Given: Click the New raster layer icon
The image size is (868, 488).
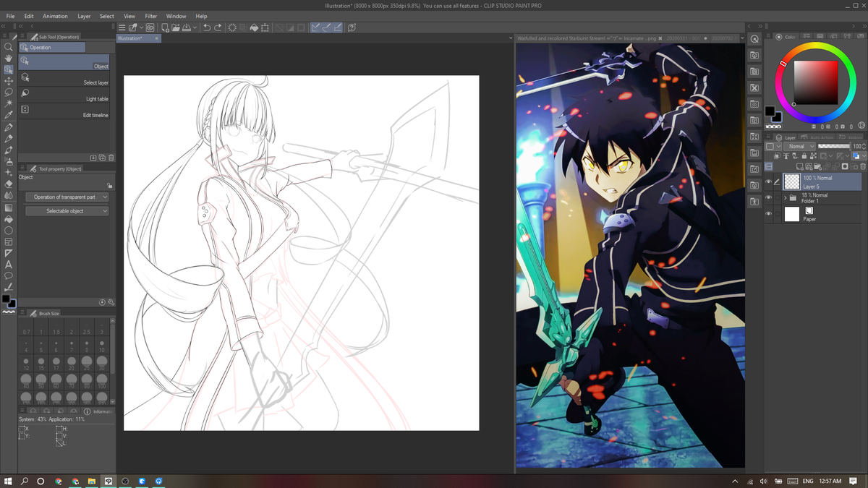Looking at the screenshot, I should coord(800,166).
